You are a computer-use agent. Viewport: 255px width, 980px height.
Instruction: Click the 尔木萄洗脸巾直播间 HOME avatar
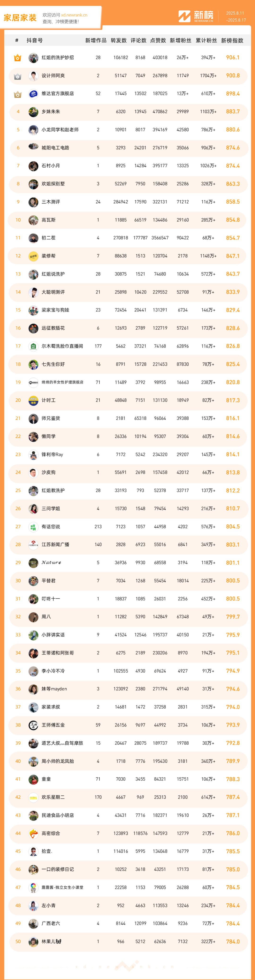(x=33, y=346)
